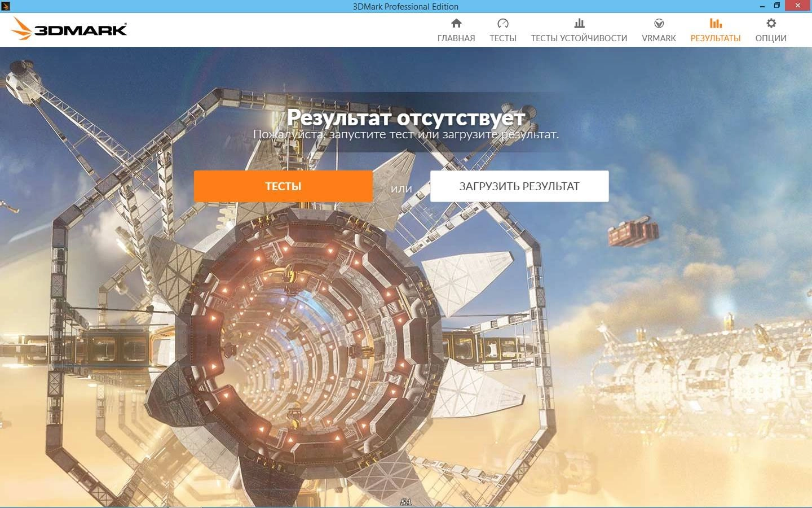Click the orange ТЕСТЫ button
The width and height of the screenshot is (812, 508).
point(283,186)
